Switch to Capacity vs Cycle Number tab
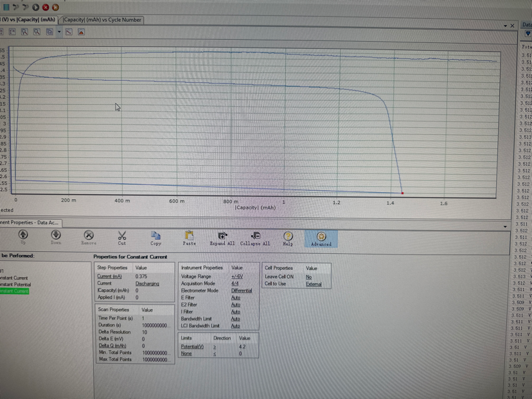Screen dimensions: 532x399 coord(103,20)
